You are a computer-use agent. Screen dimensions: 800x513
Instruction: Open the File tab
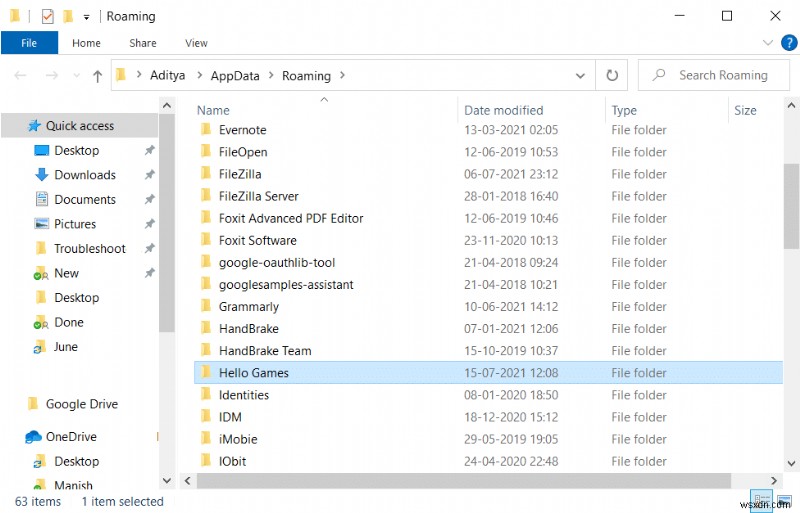[x=29, y=43]
